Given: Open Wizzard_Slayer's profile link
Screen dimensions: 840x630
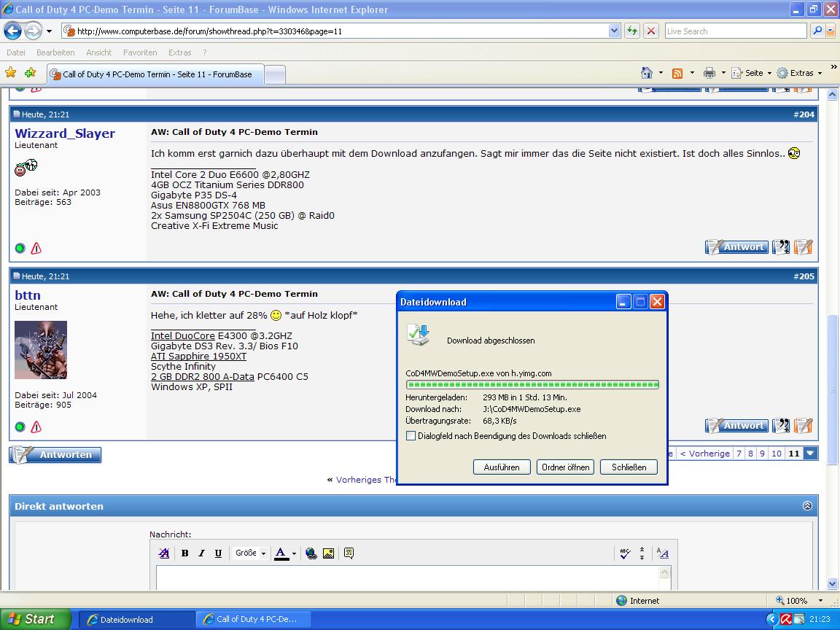Looking at the screenshot, I should [x=65, y=133].
